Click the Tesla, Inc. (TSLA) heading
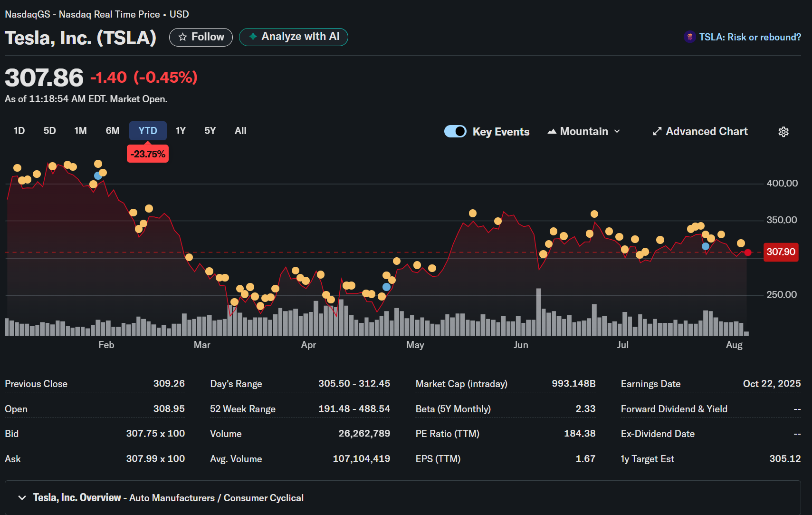Image resolution: width=812 pixels, height=515 pixels. click(80, 38)
